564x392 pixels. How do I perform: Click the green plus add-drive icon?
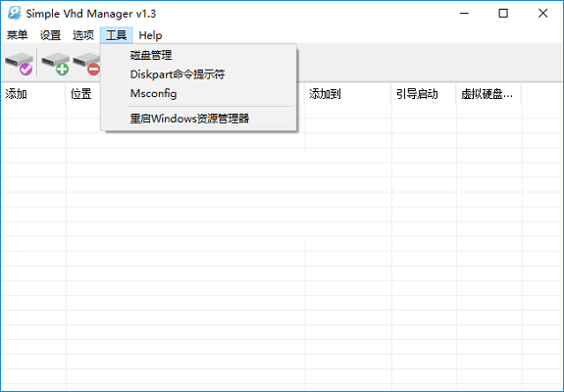tap(55, 64)
